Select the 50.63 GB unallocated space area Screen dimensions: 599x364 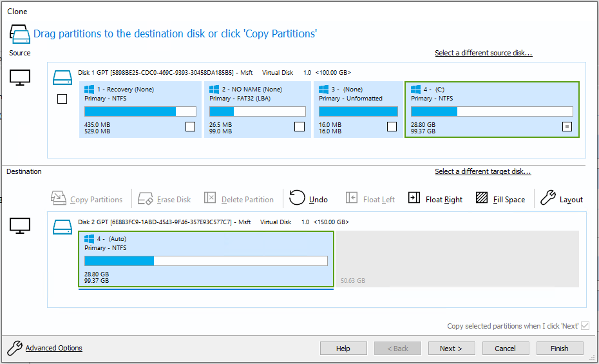click(456, 259)
